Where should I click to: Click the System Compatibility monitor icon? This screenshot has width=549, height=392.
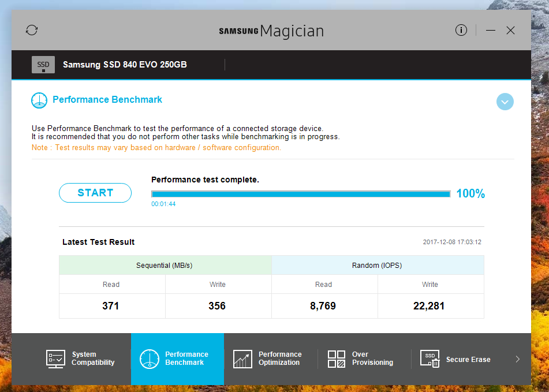click(x=55, y=359)
